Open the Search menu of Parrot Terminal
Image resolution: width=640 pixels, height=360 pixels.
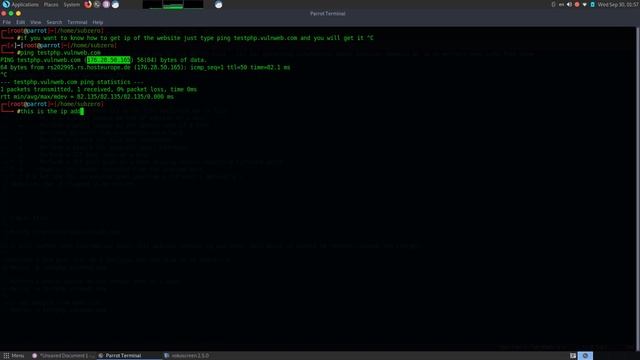pos(54,22)
